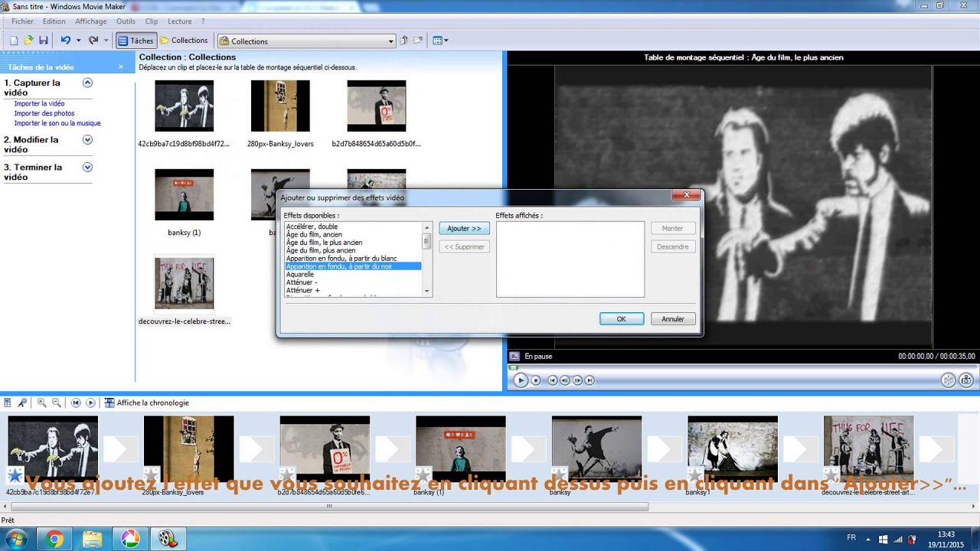Open the Lecture menu
The height and width of the screenshot is (551, 980).
179,21
